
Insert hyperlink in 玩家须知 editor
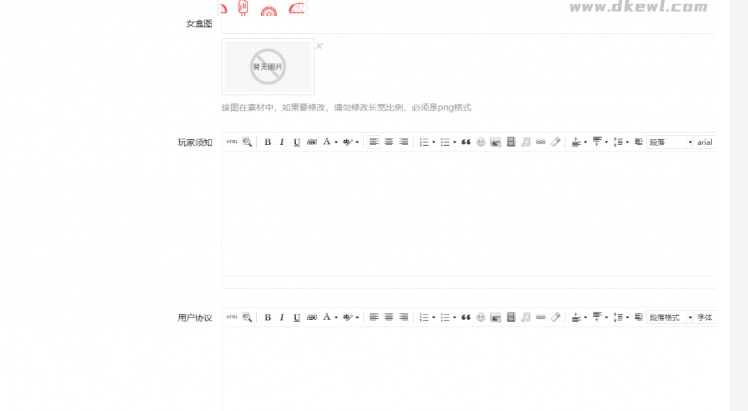[540, 142]
